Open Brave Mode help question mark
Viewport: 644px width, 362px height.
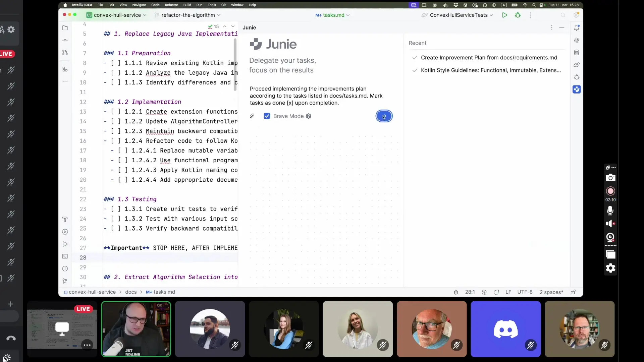(309, 116)
